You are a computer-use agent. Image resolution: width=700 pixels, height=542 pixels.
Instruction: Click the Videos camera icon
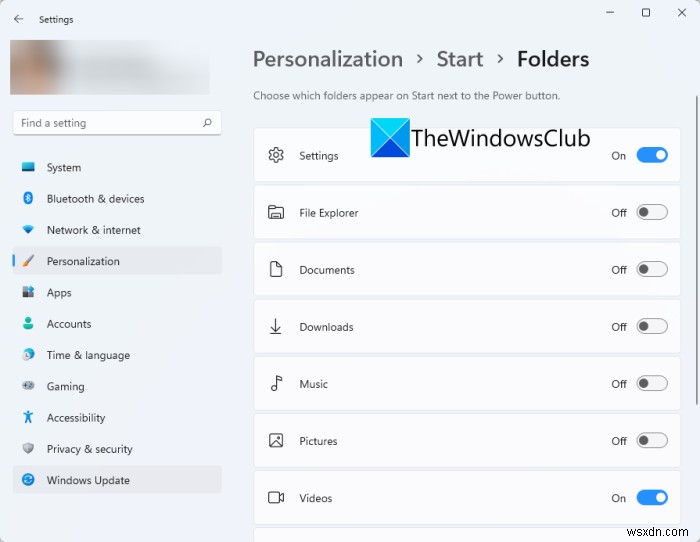point(276,497)
